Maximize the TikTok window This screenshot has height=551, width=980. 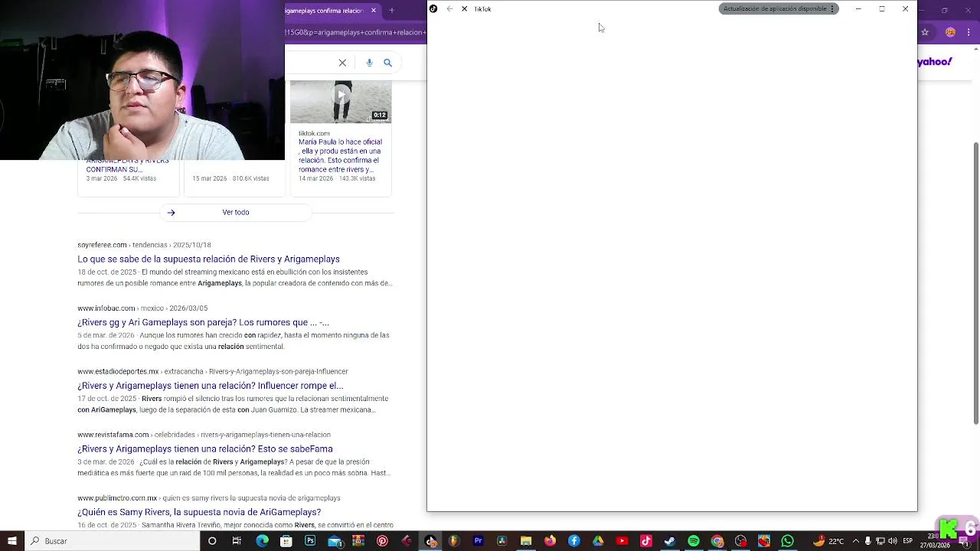[882, 9]
